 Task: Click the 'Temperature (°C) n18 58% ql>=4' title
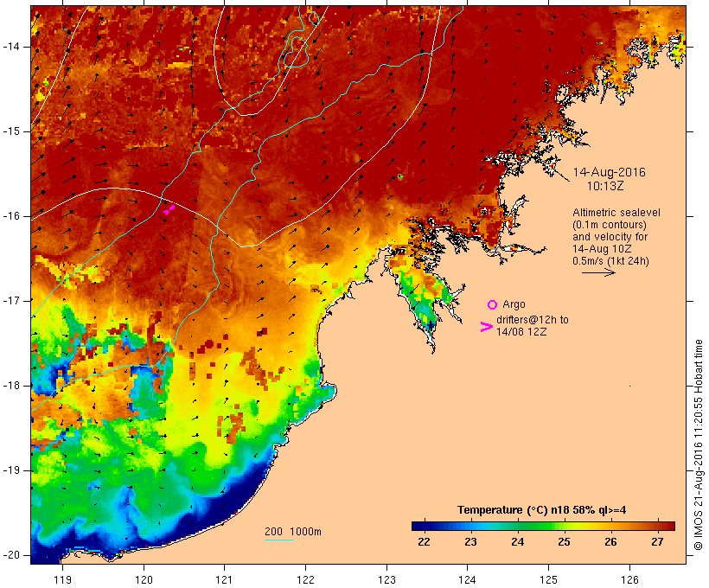(x=542, y=510)
